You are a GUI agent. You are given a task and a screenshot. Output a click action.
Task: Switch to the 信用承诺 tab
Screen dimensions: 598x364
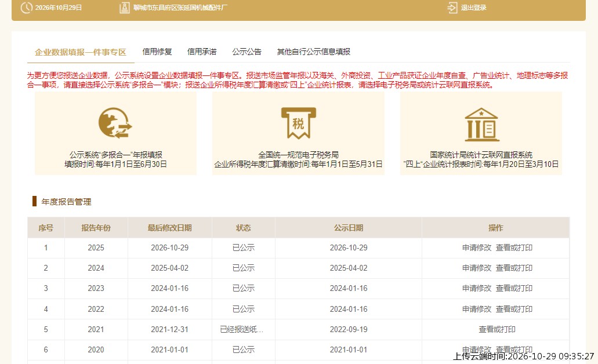pos(202,52)
